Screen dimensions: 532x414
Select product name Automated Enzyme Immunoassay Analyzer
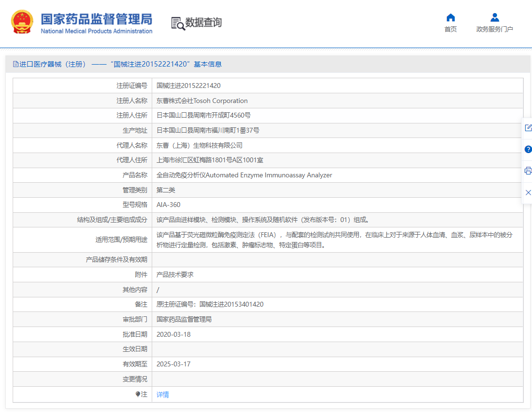coord(244,175)
